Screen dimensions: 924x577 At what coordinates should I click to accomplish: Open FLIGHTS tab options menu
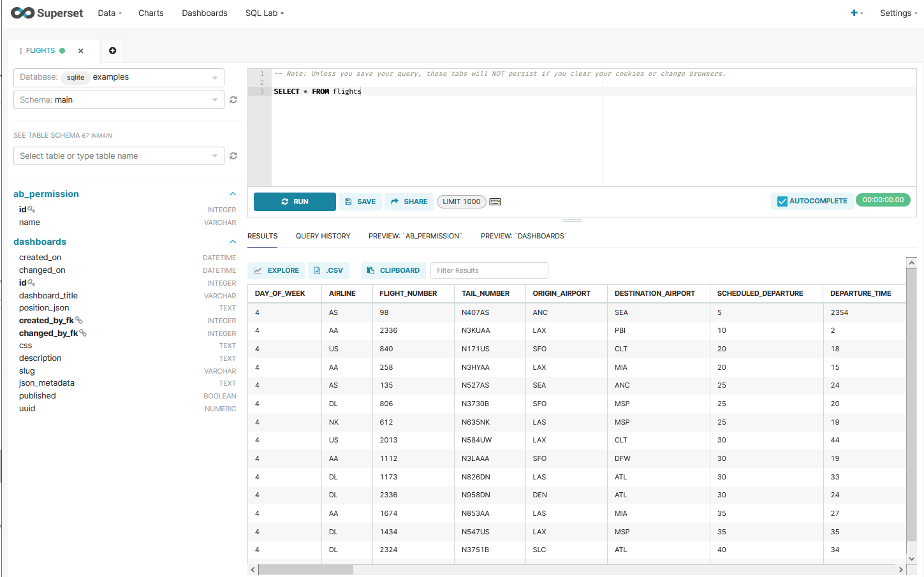[20, 51]
